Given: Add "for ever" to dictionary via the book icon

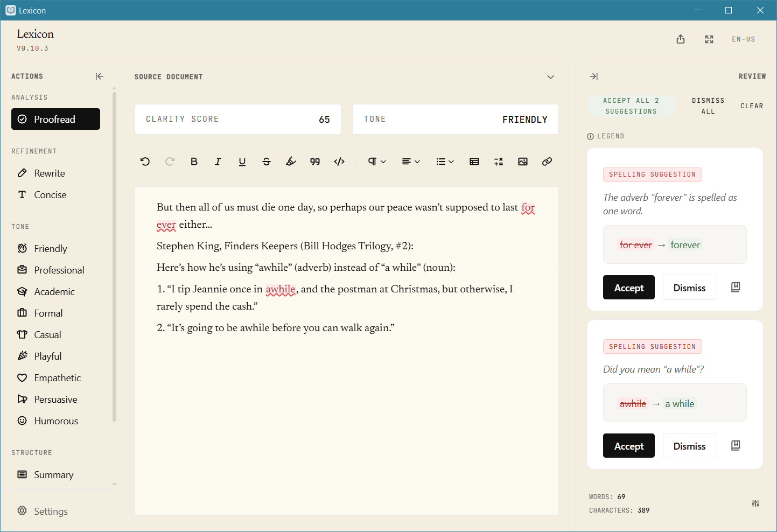Looking at the screenshot, I should [736, 288].
